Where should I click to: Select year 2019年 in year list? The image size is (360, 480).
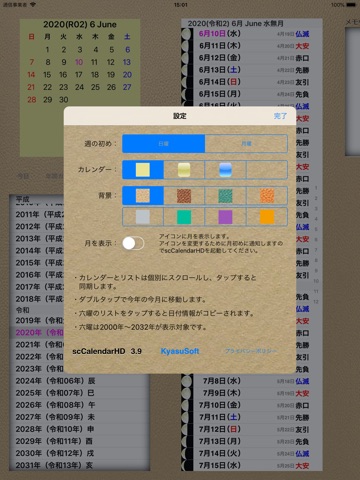pos(37,320)
